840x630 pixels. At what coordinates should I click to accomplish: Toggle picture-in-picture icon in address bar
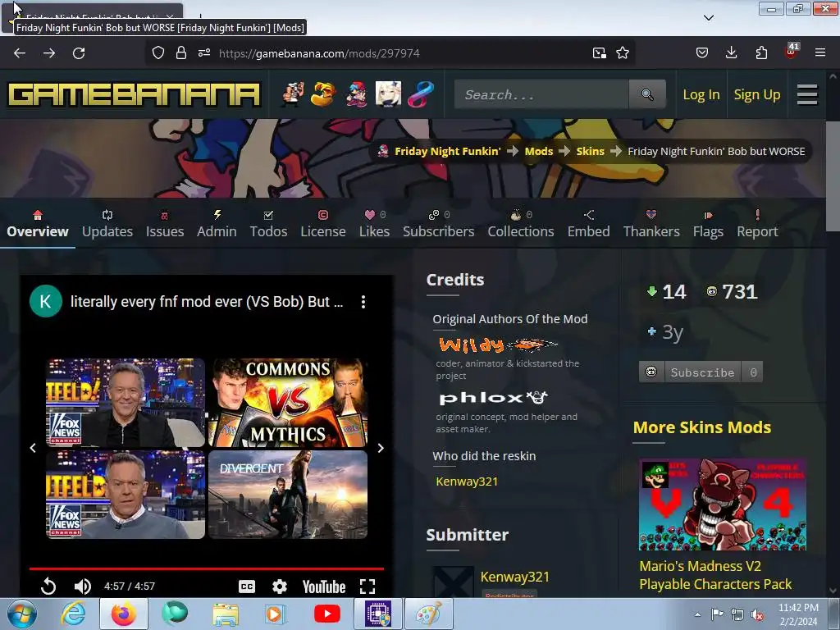(600, 53)
